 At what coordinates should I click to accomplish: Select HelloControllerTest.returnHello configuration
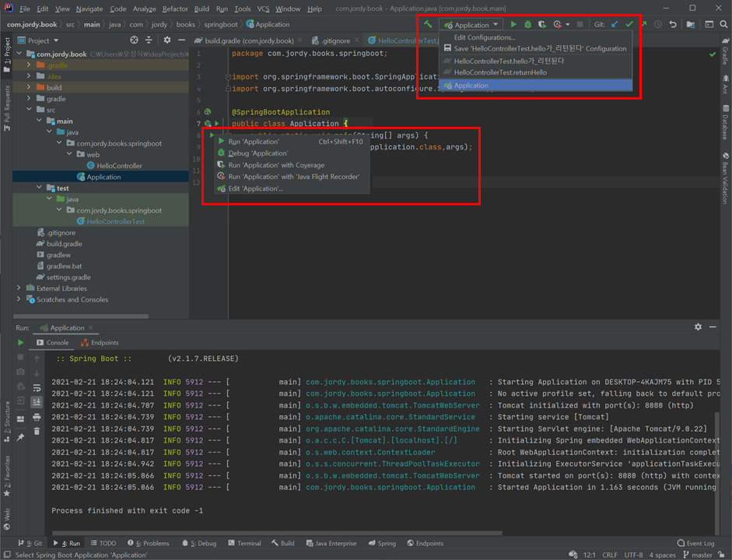[x=535, y=72]
